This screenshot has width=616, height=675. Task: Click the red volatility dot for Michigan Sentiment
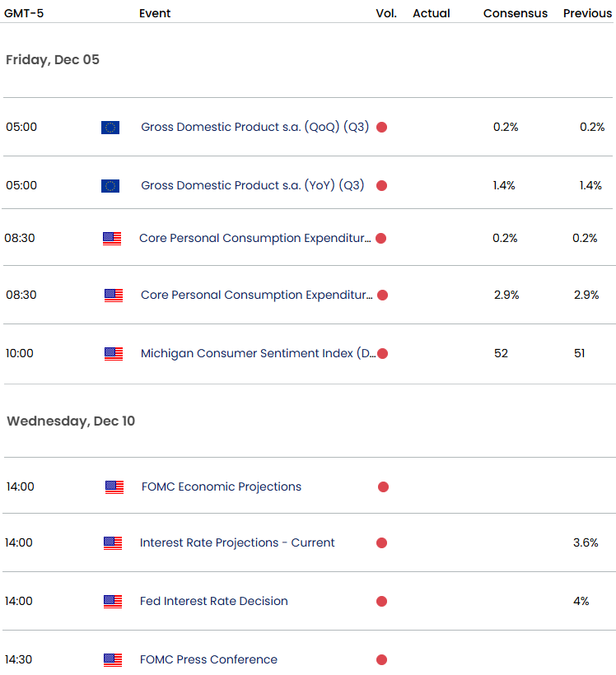coord(382,354)
